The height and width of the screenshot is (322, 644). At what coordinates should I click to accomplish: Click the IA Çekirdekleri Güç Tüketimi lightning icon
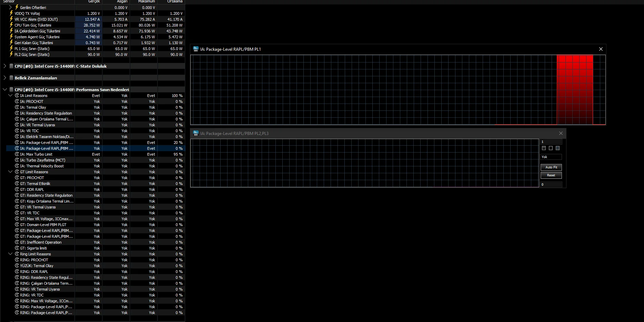(x=11, y=31)
